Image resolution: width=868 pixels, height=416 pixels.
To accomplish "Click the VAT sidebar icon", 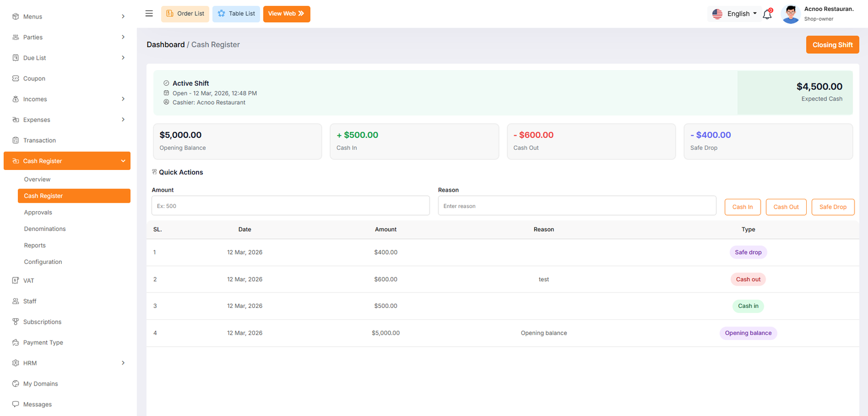I will (x=16, y=281).
